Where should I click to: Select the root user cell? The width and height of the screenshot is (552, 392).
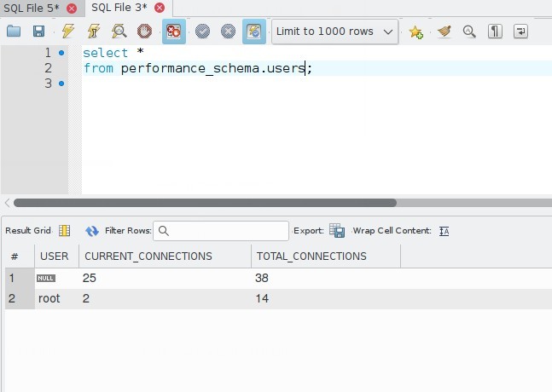tap(56, 298)
